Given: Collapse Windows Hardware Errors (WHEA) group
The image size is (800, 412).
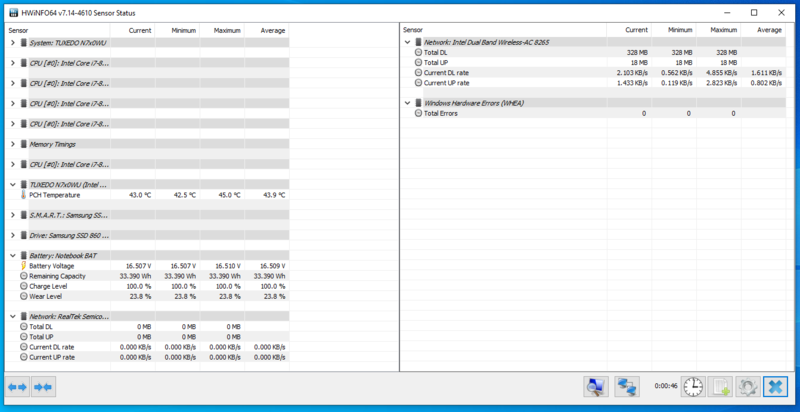Looking at the screenshot, I should tap(407, 103).
